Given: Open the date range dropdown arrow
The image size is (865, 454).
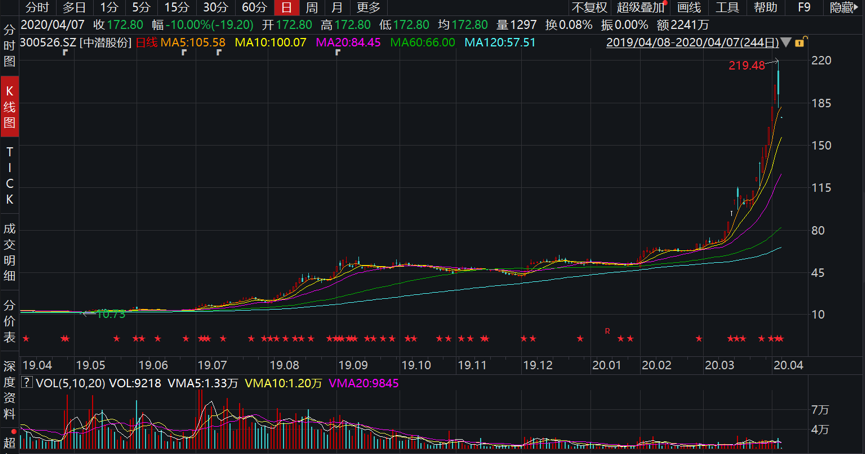Looking at the screenshot, I should click(786, 43).
